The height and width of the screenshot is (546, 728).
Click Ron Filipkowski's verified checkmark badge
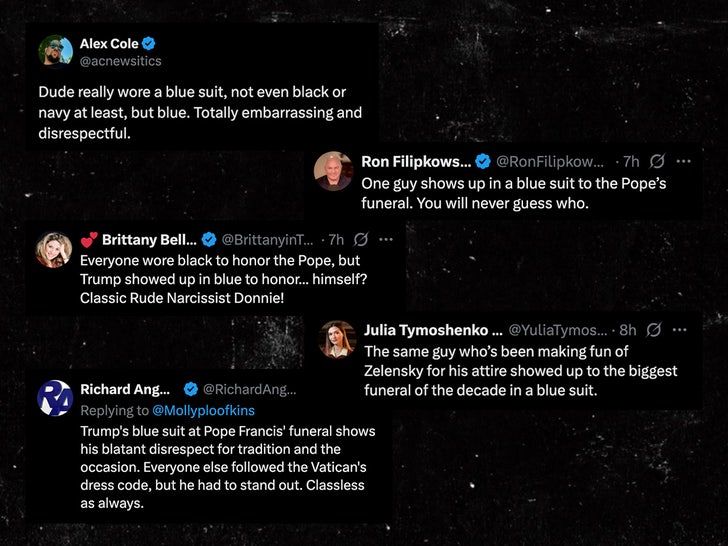[x=482, y=161]
